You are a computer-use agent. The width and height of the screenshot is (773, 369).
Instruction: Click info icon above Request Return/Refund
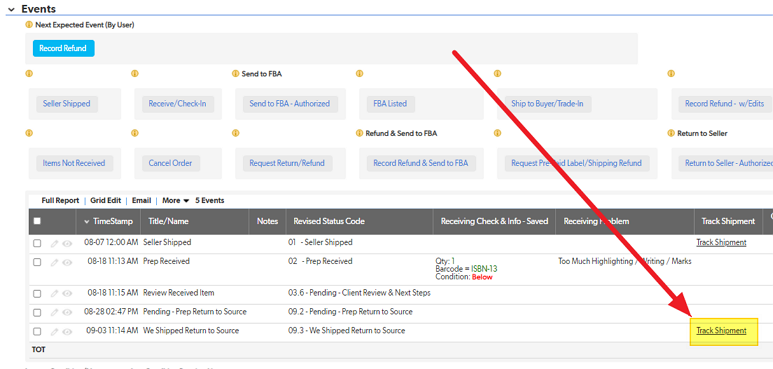coord(236,133)
